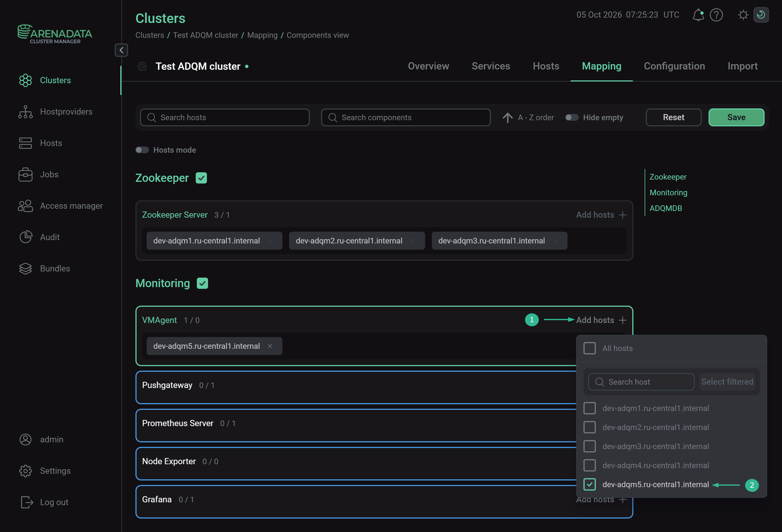Focus the Search host popup field
782x532 pixels.
coord(641,382)
